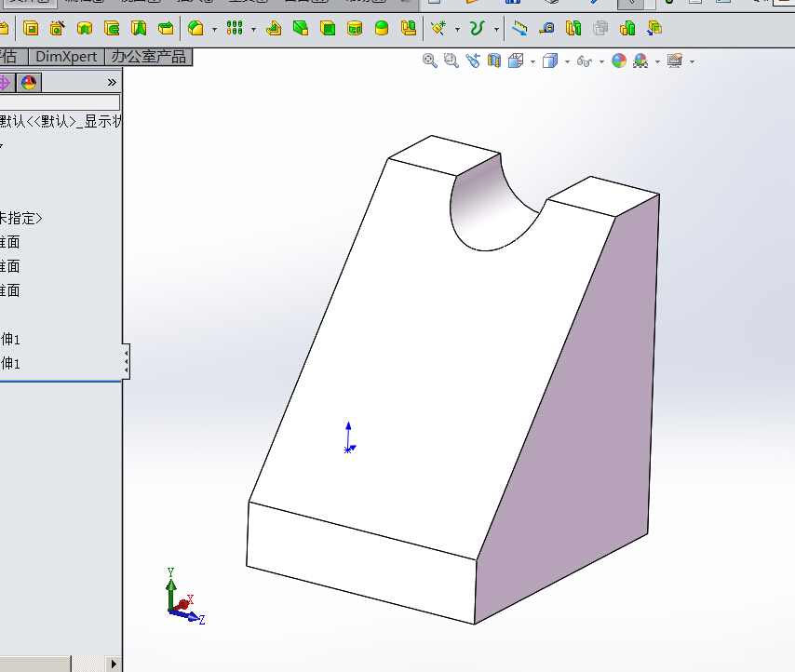Screen dimensions: 795x672
Task: Toggle the Instant3D ruler icon
Action: coord(519,28)
